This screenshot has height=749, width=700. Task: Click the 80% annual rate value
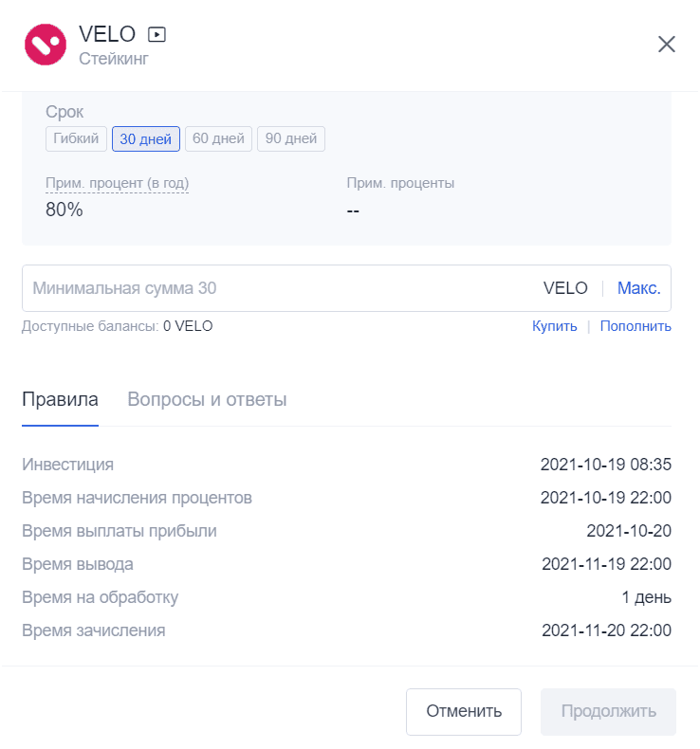(x=64, y=210)
